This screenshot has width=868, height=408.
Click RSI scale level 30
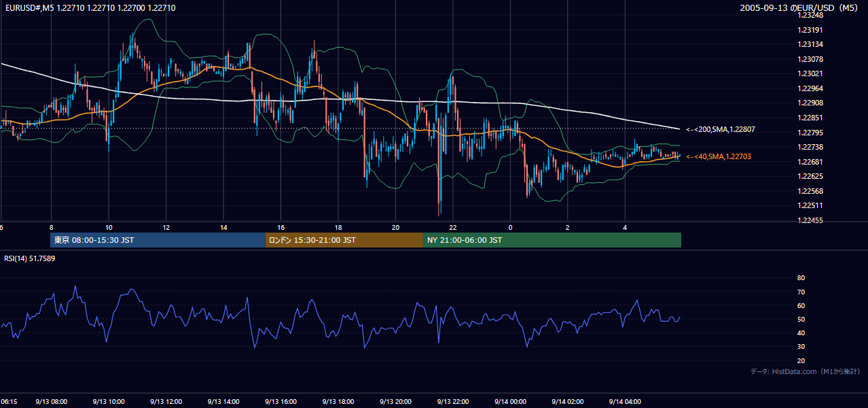[801, 347]
